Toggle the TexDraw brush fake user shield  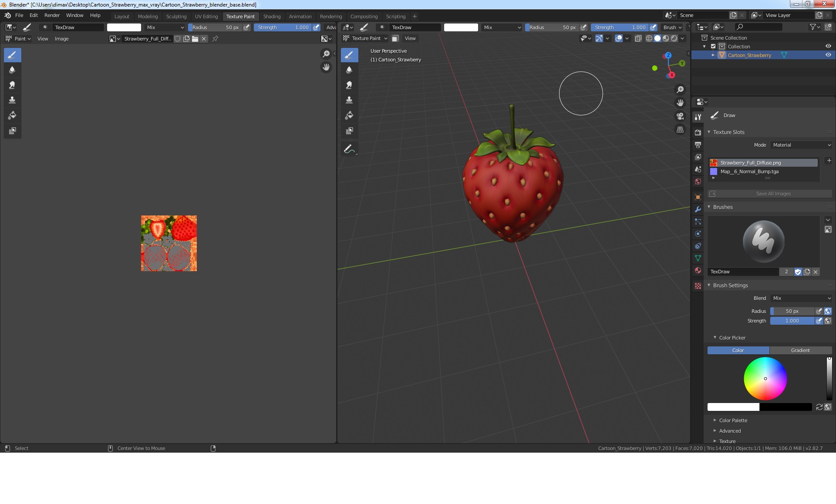click(x=798, y=272)
